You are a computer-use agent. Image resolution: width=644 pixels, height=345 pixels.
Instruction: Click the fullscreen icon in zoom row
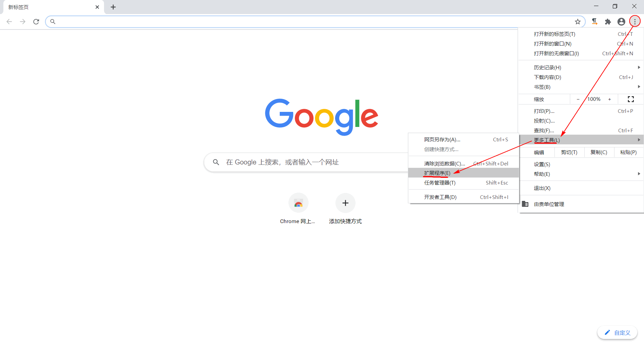pos(631,99)
